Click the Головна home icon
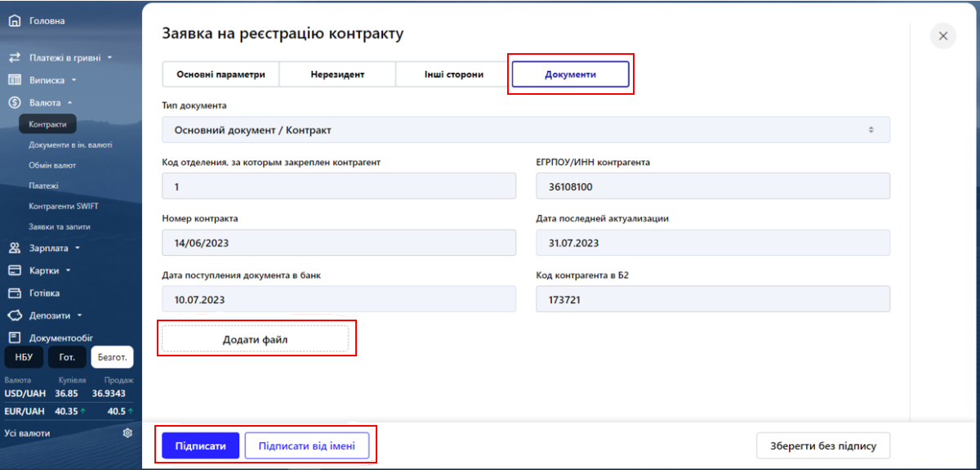Screen dimensions: 980x470 click(x=14, y=21)
